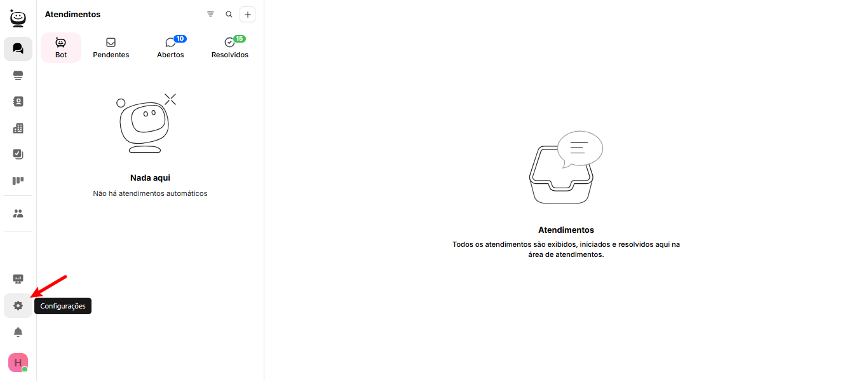868x381 pixels.
Task: Start a new atendimento with plus button
Action: coord(248,15)
